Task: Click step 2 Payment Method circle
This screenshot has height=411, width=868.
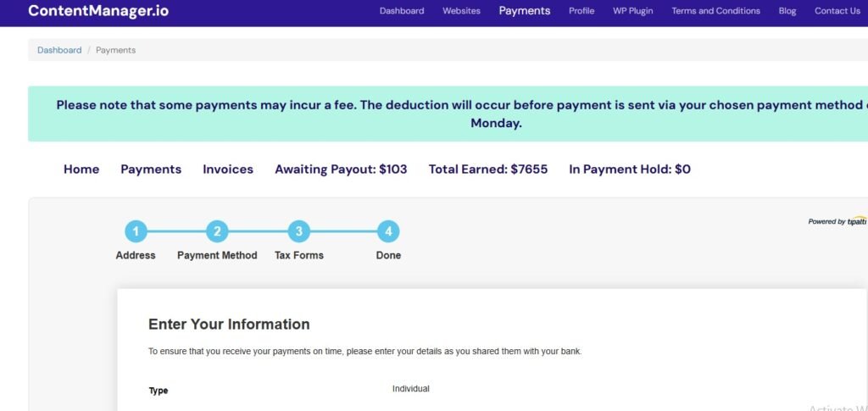Action: coord(217,231)
